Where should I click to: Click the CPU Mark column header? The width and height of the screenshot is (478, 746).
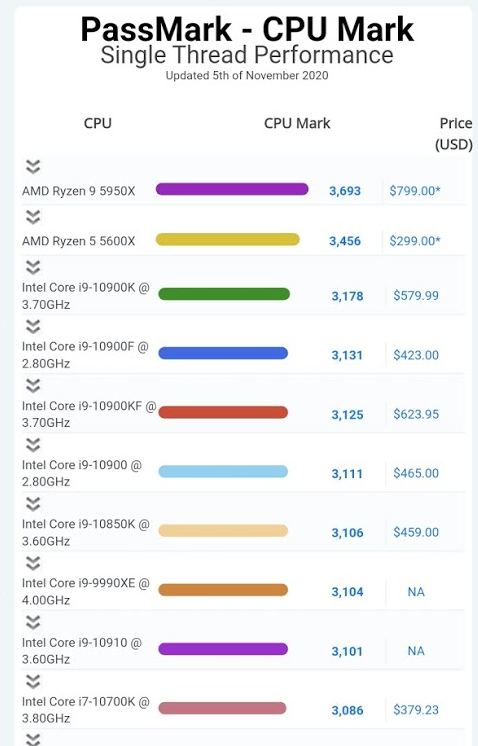click(x=297, y=123)
